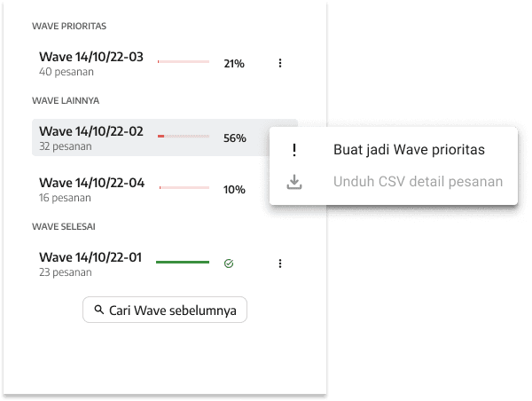
Task: Click the 56% progress percentage
Action: coord(235,138)
